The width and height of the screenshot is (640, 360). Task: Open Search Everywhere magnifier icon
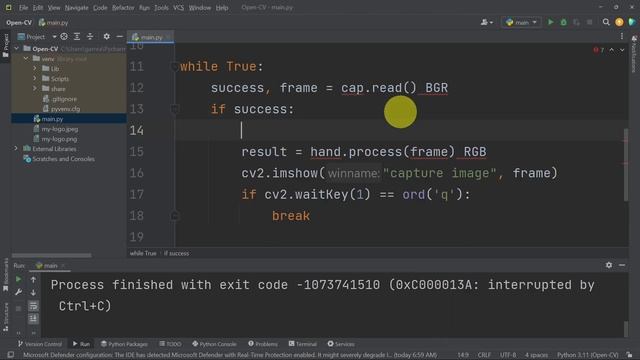(606, 22)
